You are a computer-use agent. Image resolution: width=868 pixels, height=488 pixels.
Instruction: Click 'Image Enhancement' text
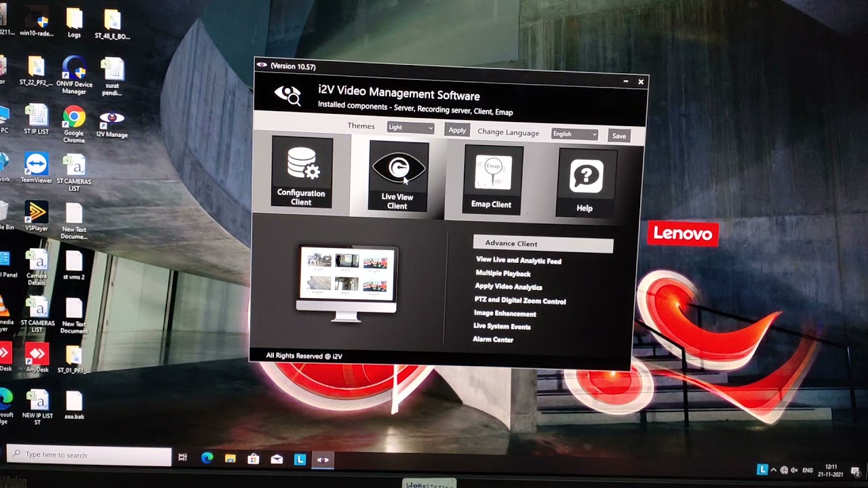tap(505, 314)
